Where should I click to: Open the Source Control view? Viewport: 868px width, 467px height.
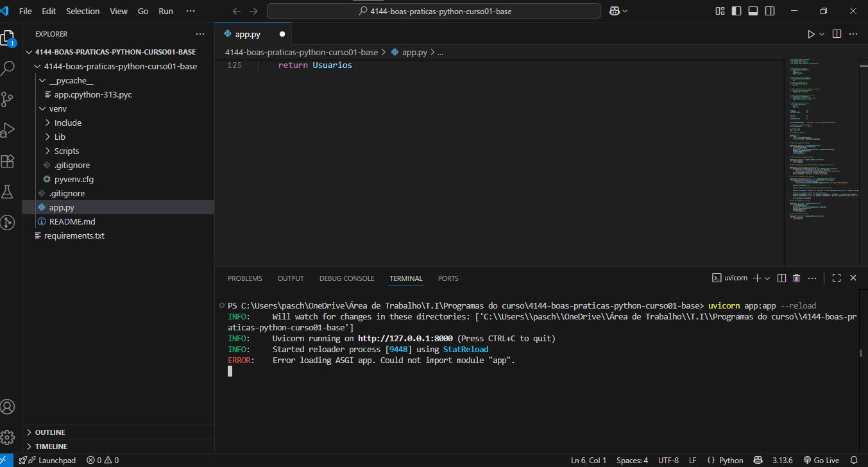pyautogui.click(x=8, y=99)
